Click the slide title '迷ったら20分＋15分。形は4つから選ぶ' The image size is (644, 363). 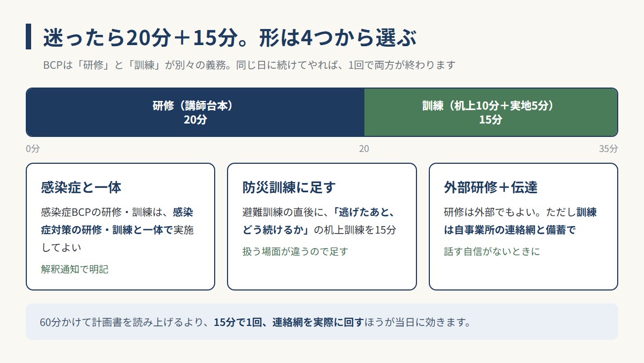point(230,37)
